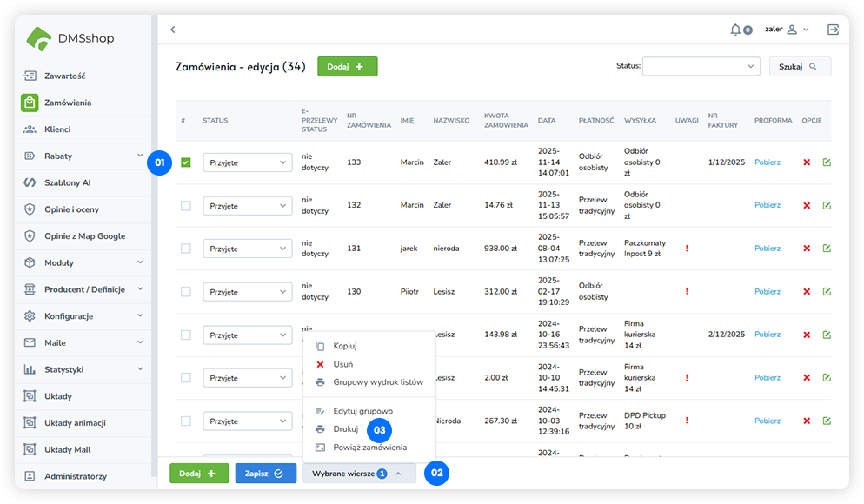This screenshot has width=864, height=504.
Task: Click the notifications bell icon
Action: coord(736,30)
